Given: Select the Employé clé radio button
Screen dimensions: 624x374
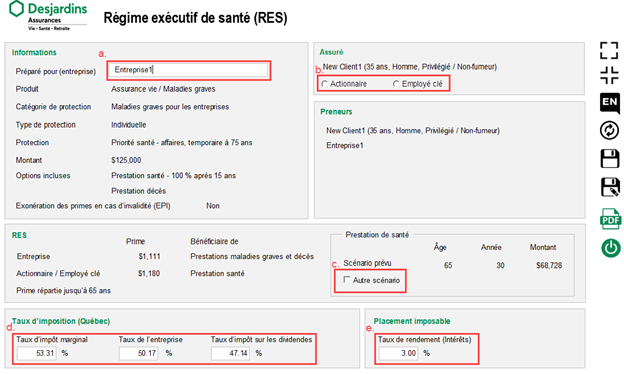Looking at the screenshot, I should [x=396, y=84].
